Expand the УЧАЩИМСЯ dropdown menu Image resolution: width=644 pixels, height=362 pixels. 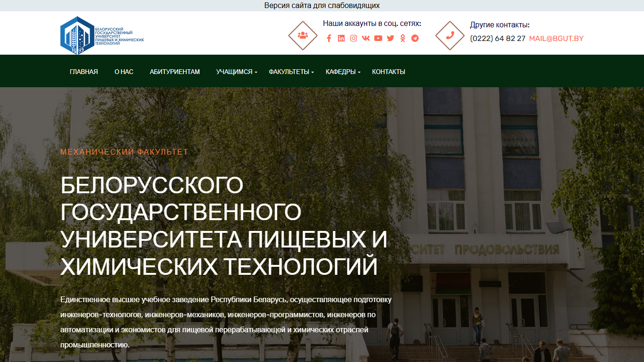237,72
